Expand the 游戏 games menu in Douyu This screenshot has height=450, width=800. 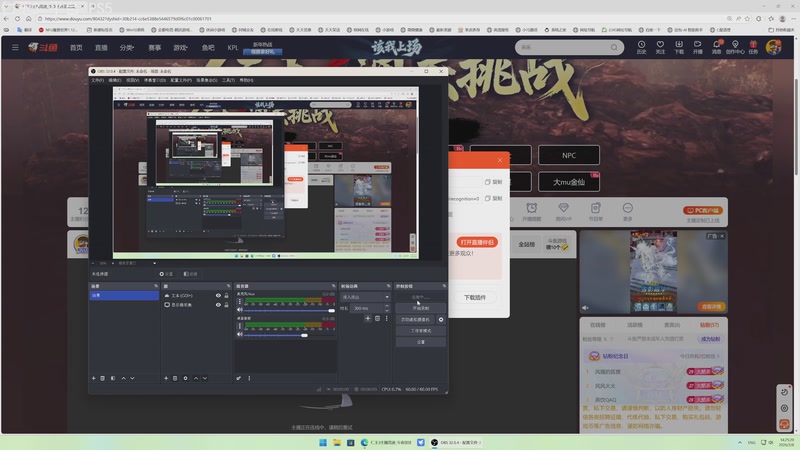click(x=180, y=47)
